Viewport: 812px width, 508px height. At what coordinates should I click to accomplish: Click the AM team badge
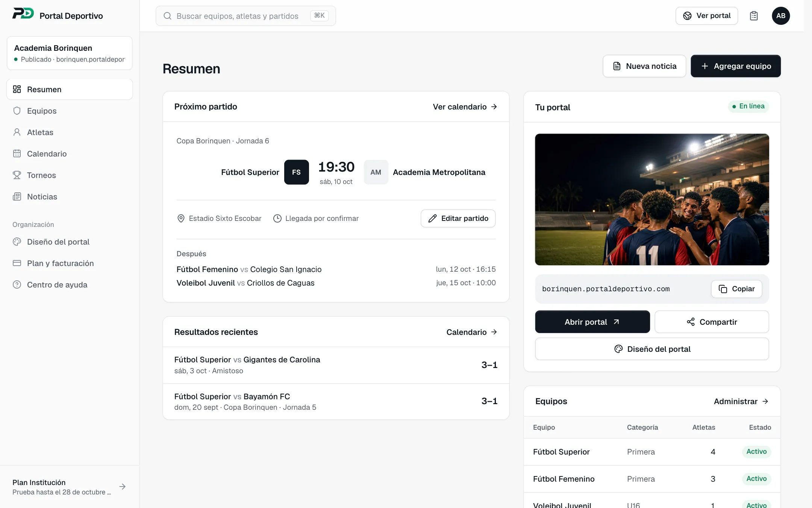coord(376,172)
